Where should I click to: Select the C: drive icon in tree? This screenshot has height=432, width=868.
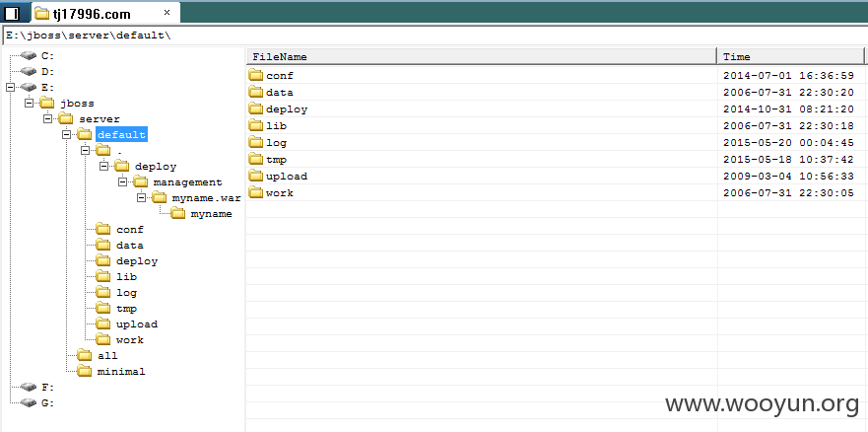29,56
